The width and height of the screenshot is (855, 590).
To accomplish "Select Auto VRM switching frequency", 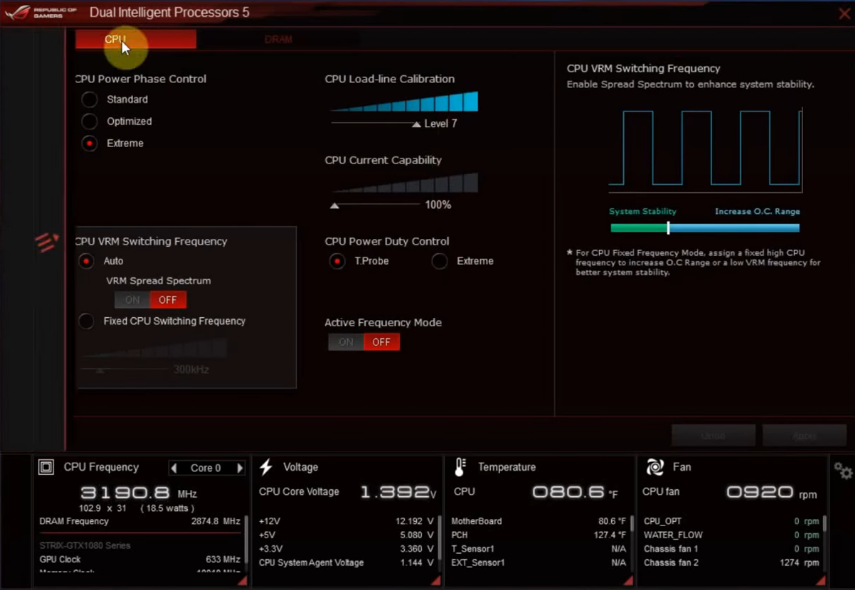I will (86, 261).
